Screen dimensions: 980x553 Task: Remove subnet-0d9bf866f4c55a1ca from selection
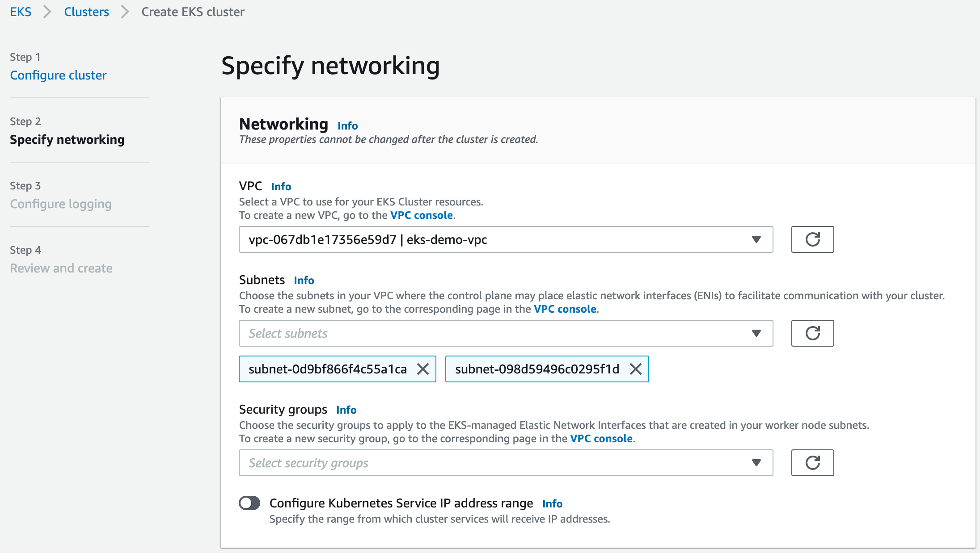click(x=422, y=369)
